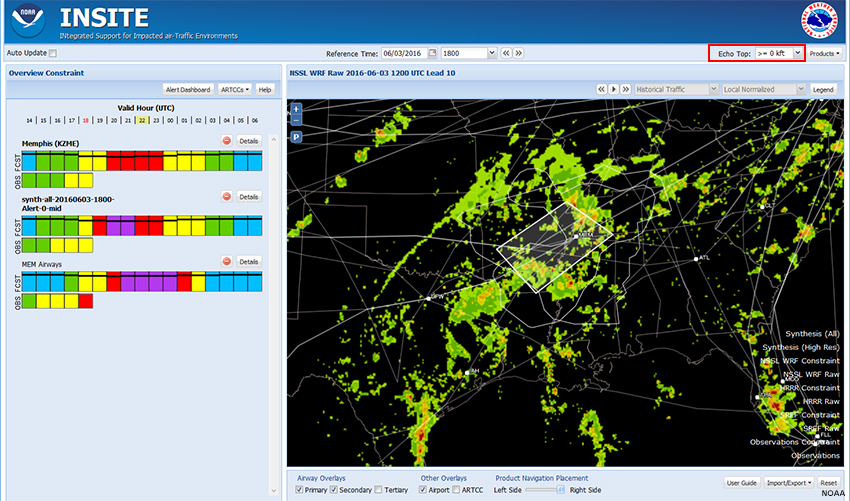
Task: Select HRRR Constraint product
Action: click(809, 388)
